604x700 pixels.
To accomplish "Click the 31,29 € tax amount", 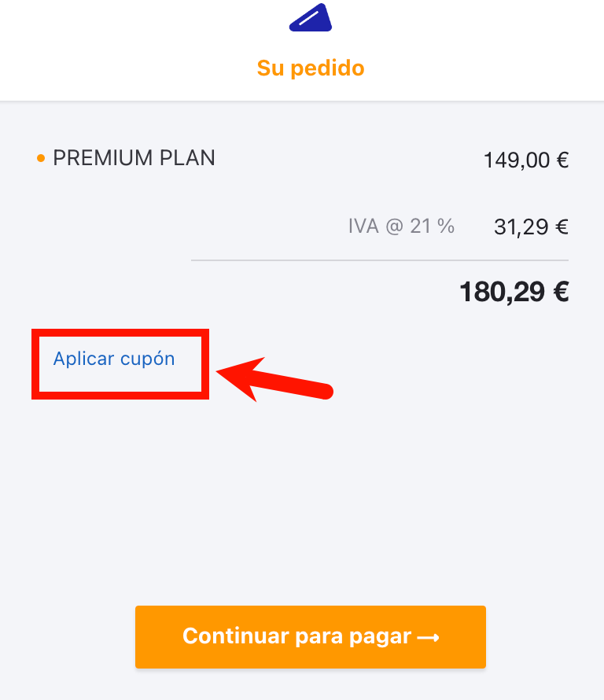I will (531, 227).
